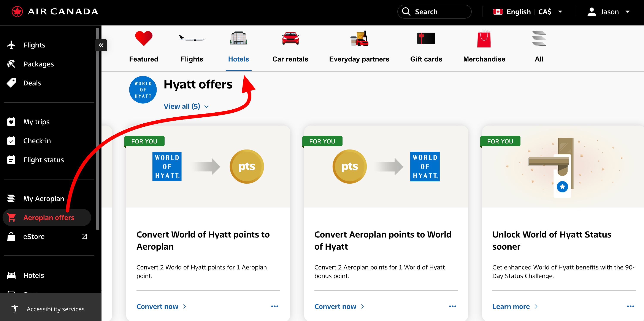The height and width of the screenshot is (321, 644).
Task: Click the door hanger Hyatt Status image
Action: [x=563, y=166]
